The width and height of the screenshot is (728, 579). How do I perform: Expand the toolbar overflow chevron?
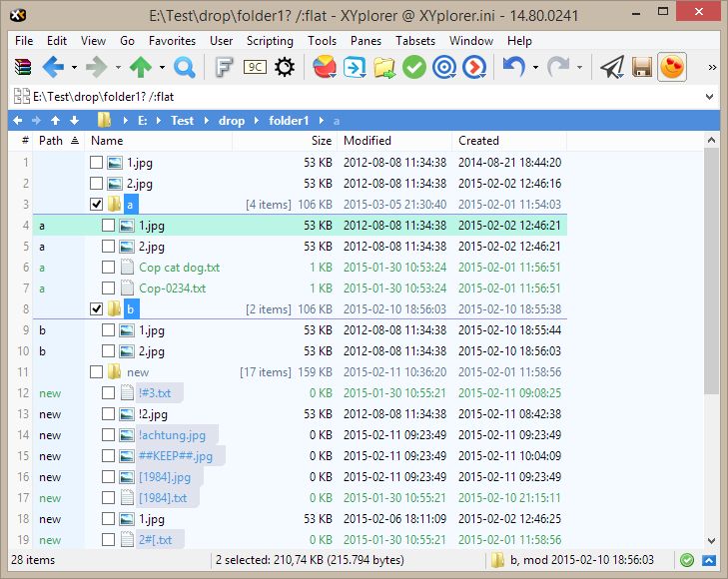tap(712, 67)
